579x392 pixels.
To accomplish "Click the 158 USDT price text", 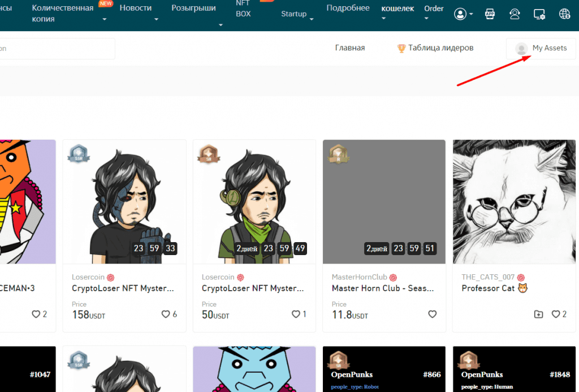I will point(89,315).
